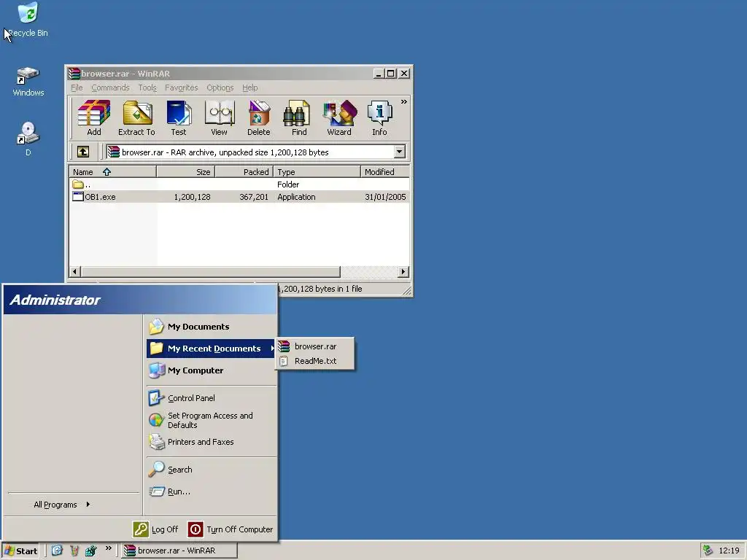Image resolution: width=747 pixels, height=560 pixels.
Task: Open the Run... dialog entry
Action: (x=211, y=491)
